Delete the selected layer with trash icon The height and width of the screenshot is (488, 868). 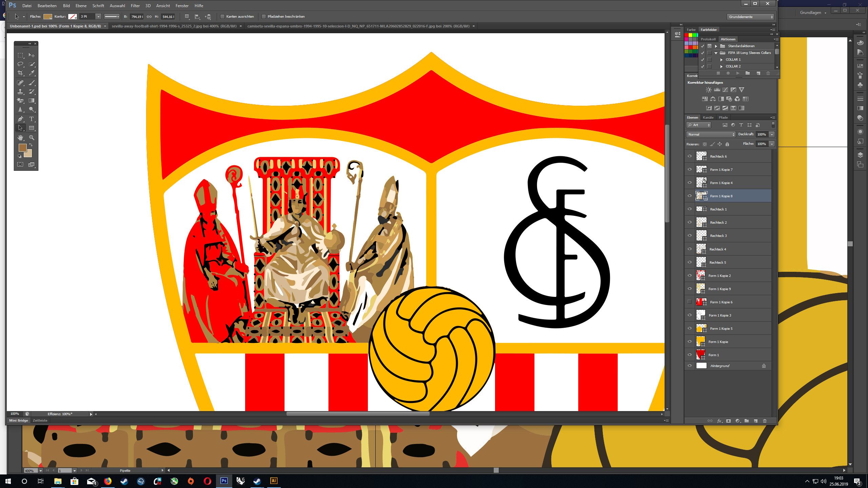pyautogui.click(x=765, y=421)
